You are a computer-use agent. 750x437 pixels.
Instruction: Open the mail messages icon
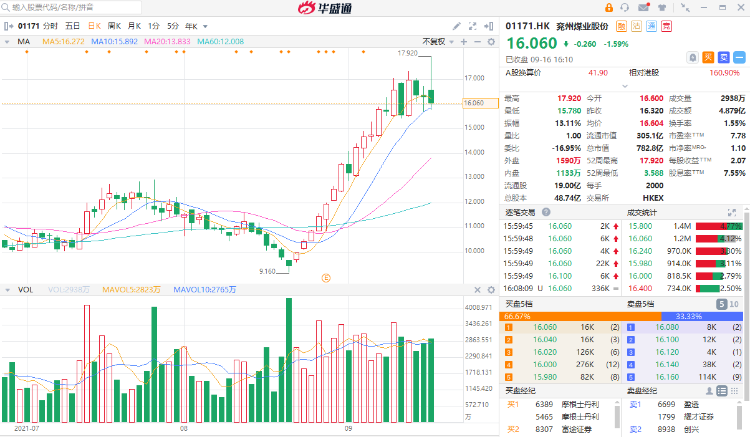point(643,8)
